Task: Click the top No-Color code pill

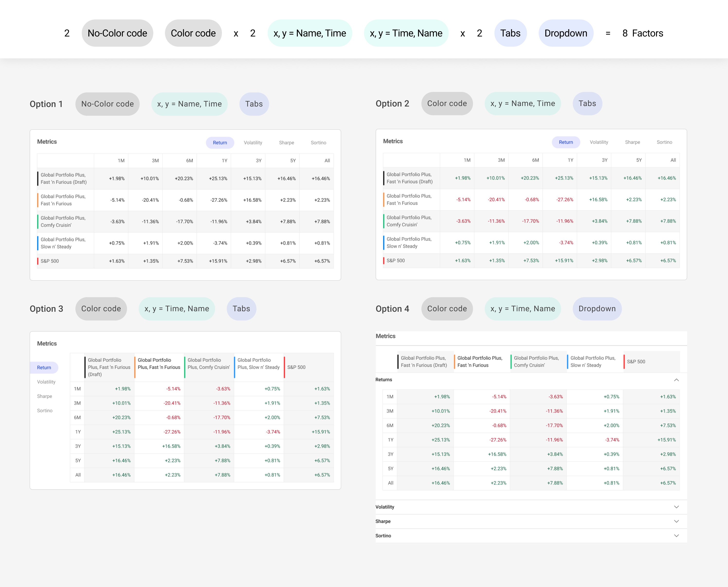Action: coord(117,33)
